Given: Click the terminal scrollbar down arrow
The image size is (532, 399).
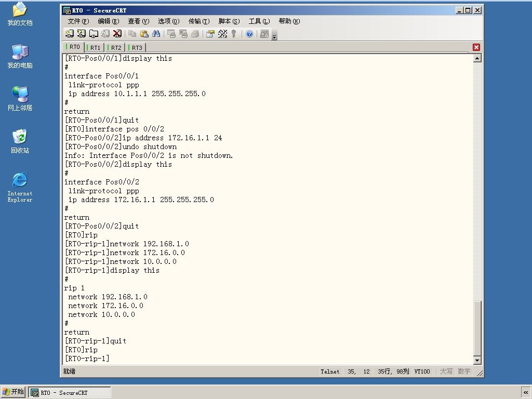Looking at the screenshot, I should click(477, 361).
